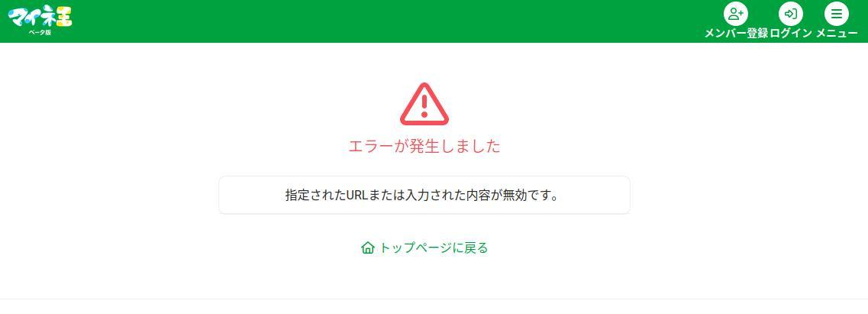Viewport: 868px width, 314px height.
Task: Click the green home icon
Action: [367, 248]
